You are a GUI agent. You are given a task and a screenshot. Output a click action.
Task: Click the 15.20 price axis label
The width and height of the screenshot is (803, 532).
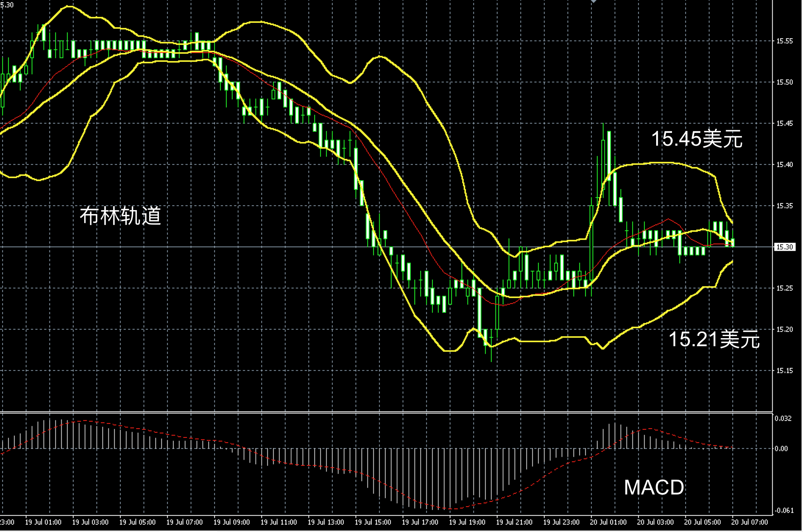click(784, 329)
